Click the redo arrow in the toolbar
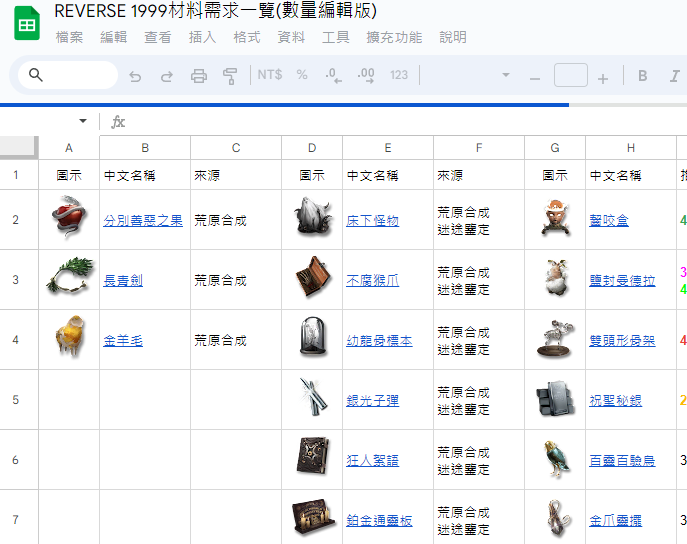The width and height of the screenshot is (687, 544). click(x=167, y=76)
